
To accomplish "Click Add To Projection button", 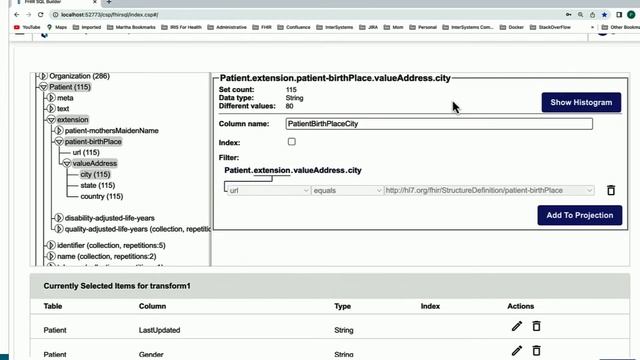I will [x=580, y=215].
